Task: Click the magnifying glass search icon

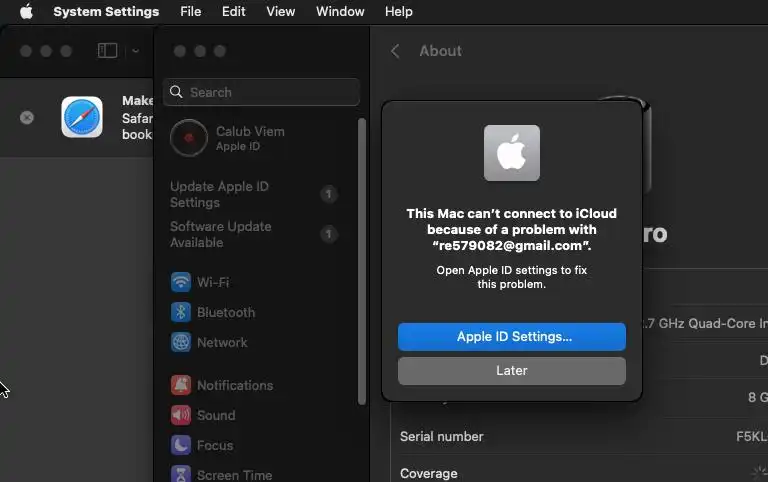Action: coord(176,92)
